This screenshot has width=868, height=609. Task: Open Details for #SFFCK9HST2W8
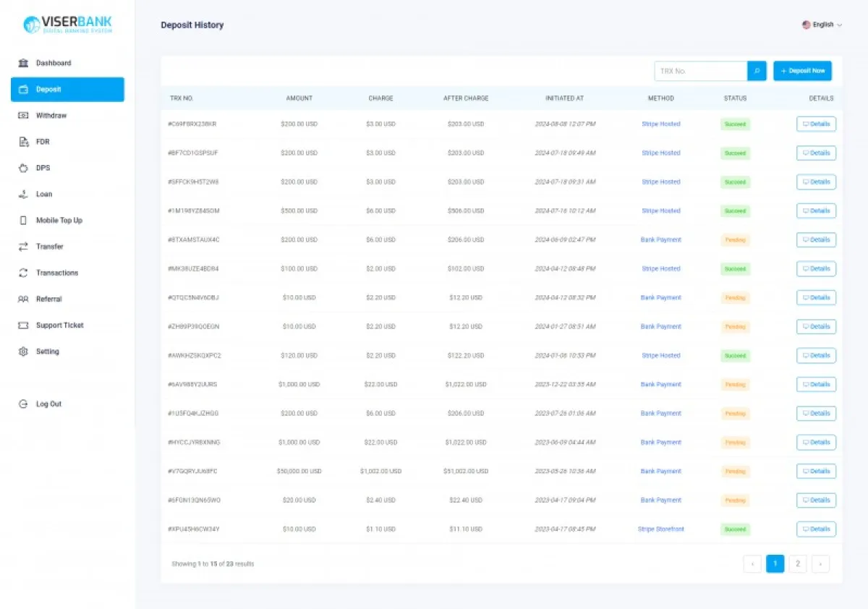pos(816,182)
